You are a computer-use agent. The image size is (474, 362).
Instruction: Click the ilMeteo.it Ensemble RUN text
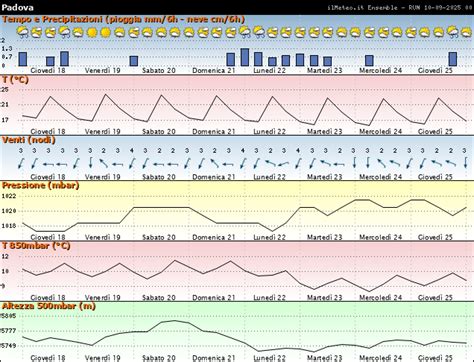(399, 7)
